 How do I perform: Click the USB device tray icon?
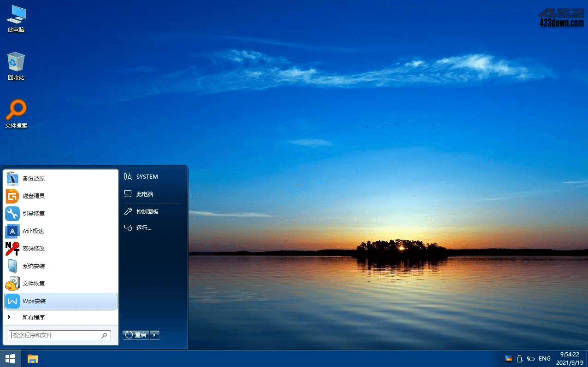click(x=519, y=359)
